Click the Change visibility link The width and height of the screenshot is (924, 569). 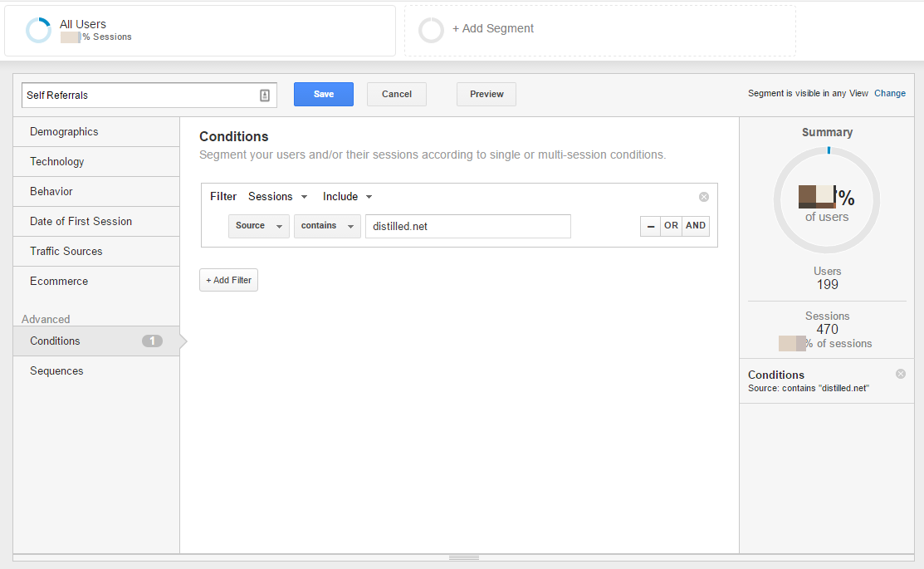[890, 94]
